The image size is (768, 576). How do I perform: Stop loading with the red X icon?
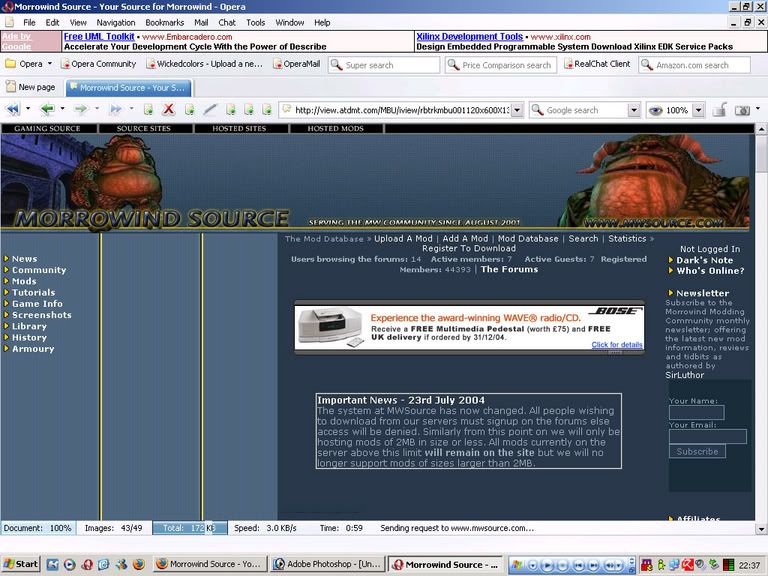(168, 109)
